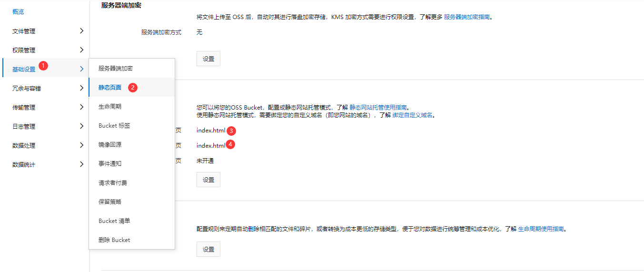This screenshot has width=644, height=272.
Task: Choose 生命周期 in the submenu
Action: tap(132, 106)
